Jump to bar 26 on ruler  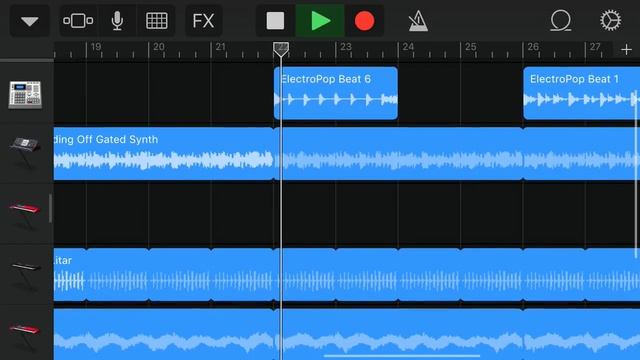[x=533, y=47]
